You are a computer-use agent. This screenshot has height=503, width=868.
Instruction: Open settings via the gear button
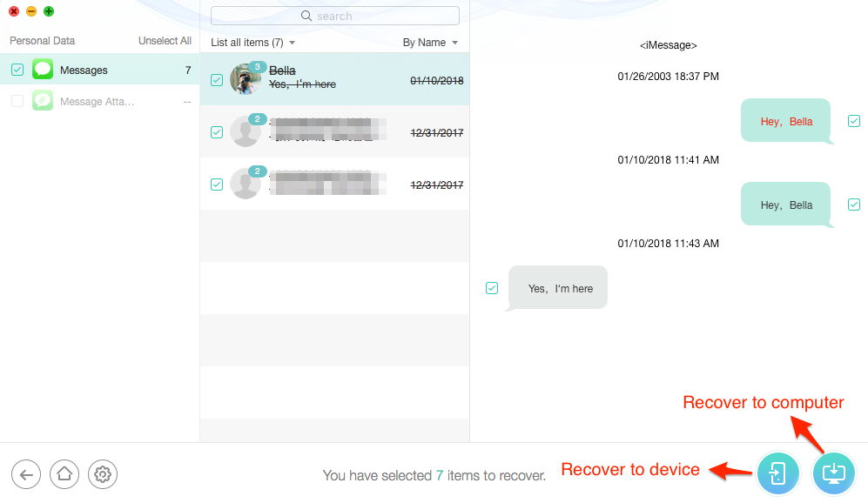tap(103, 474)
